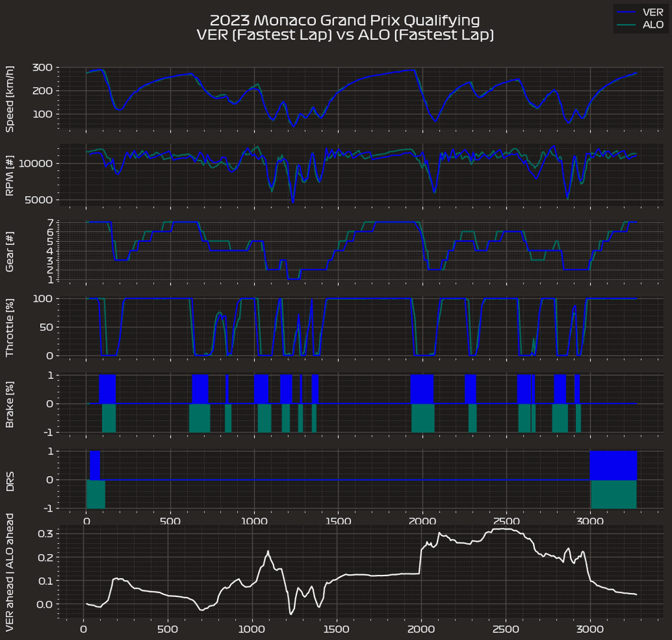
Task: Click the 100 tick on the Throttle axis
Action: [x=43, y=299]
